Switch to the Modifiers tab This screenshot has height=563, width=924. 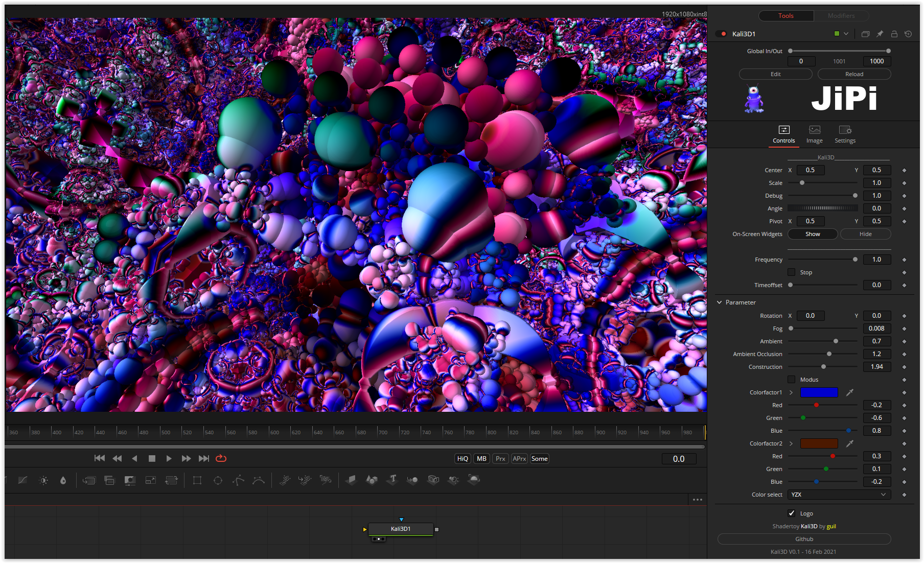(841, 16)
